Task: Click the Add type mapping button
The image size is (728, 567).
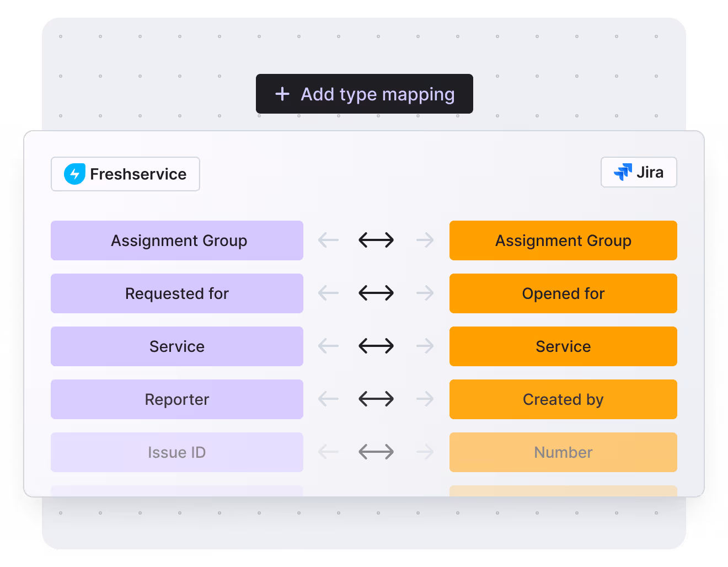Action: 364,94
